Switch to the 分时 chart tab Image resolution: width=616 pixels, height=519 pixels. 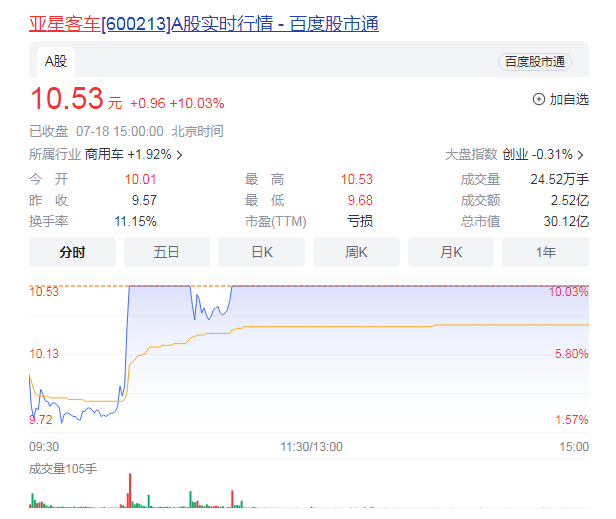point(72,252)
